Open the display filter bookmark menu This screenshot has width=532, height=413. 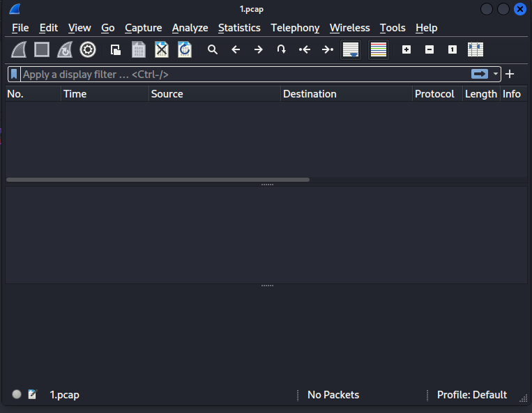pos(14,74)
